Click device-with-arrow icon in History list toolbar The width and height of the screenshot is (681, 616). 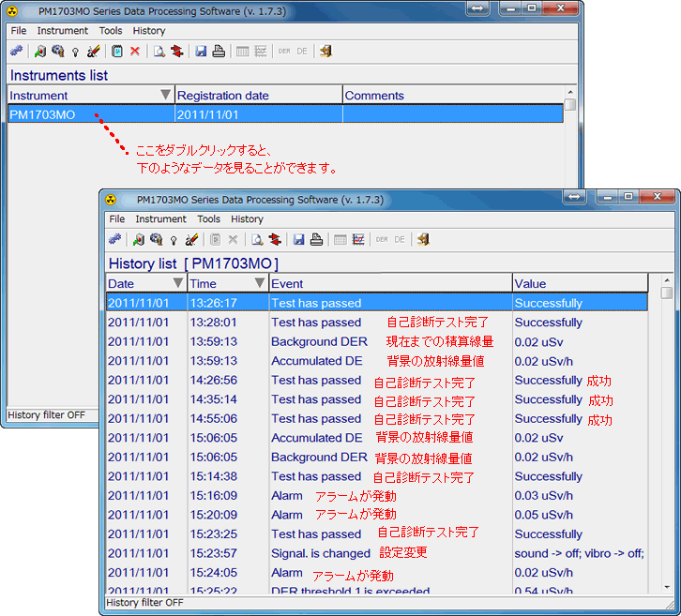tap(138, 239)
